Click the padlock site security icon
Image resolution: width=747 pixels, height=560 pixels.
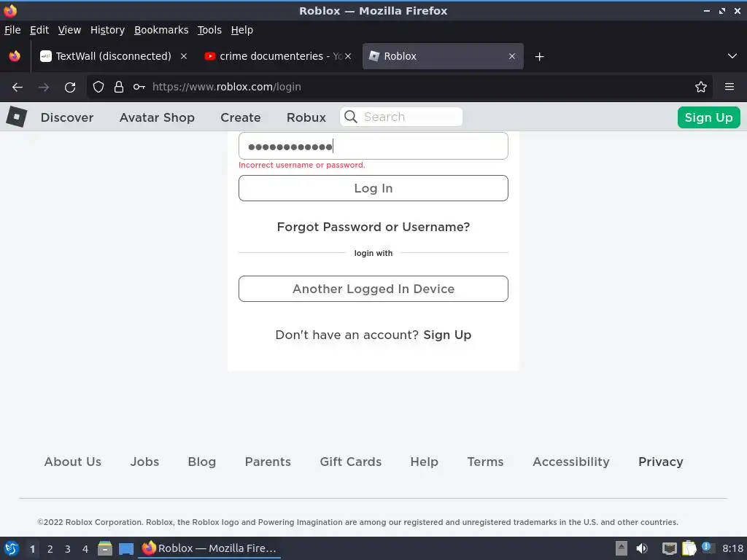click(x=119, y=87)
